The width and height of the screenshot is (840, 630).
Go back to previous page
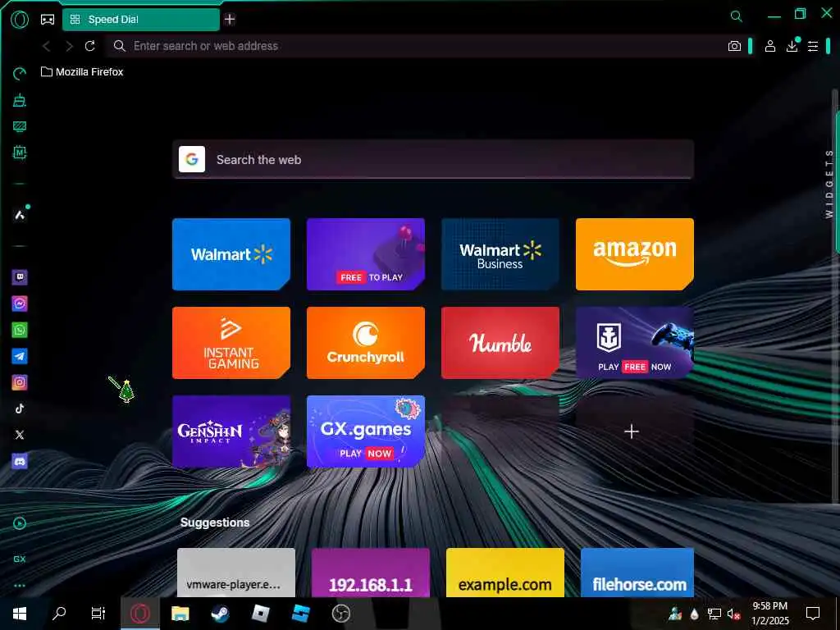pos(47,46)
